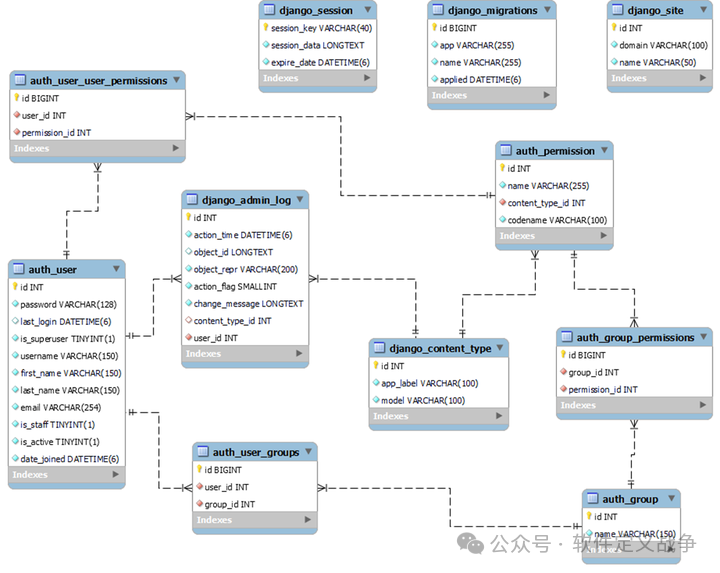
Task: Click the primary key icon of session_key
Action: (266, 28)
